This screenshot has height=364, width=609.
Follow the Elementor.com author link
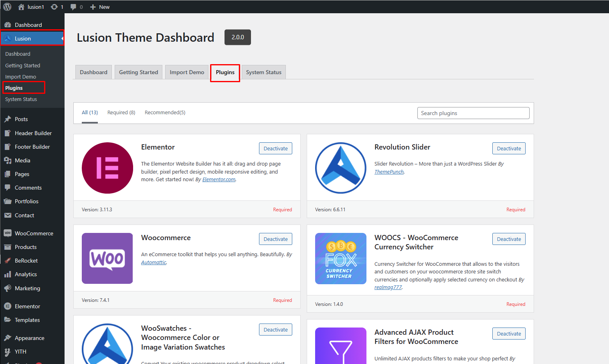click(219, 180)
